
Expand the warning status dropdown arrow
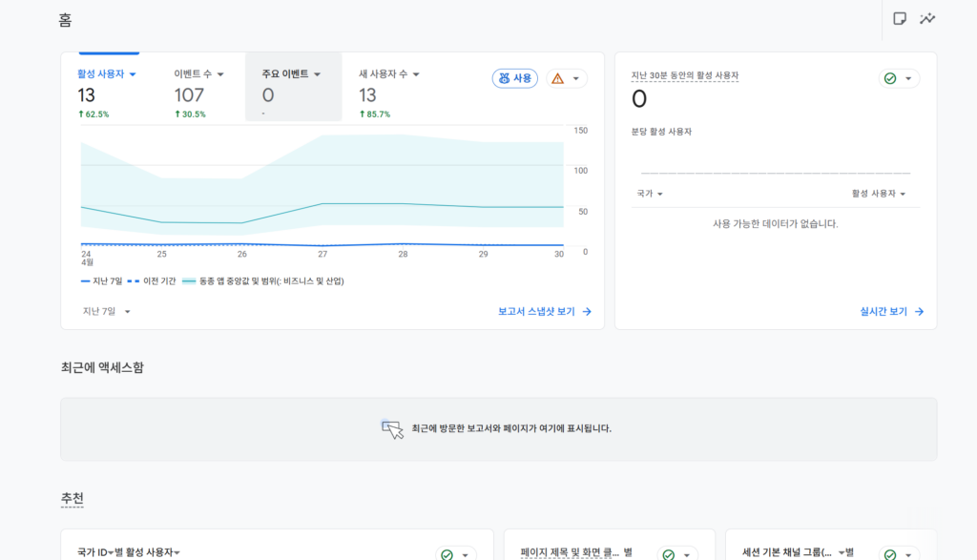pos(575,78)
